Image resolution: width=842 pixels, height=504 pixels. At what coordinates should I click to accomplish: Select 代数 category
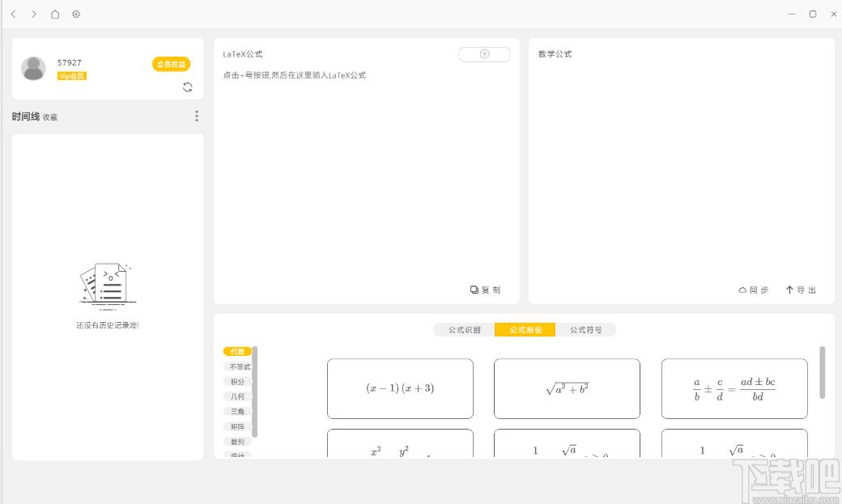237,352
